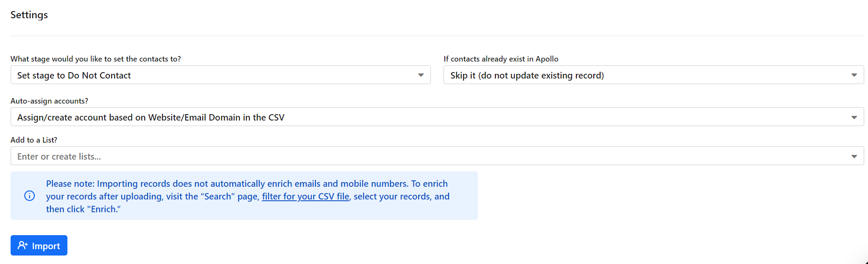Click the info circle icon in the note
Screen dimensions: 868x264
(30, 196)
